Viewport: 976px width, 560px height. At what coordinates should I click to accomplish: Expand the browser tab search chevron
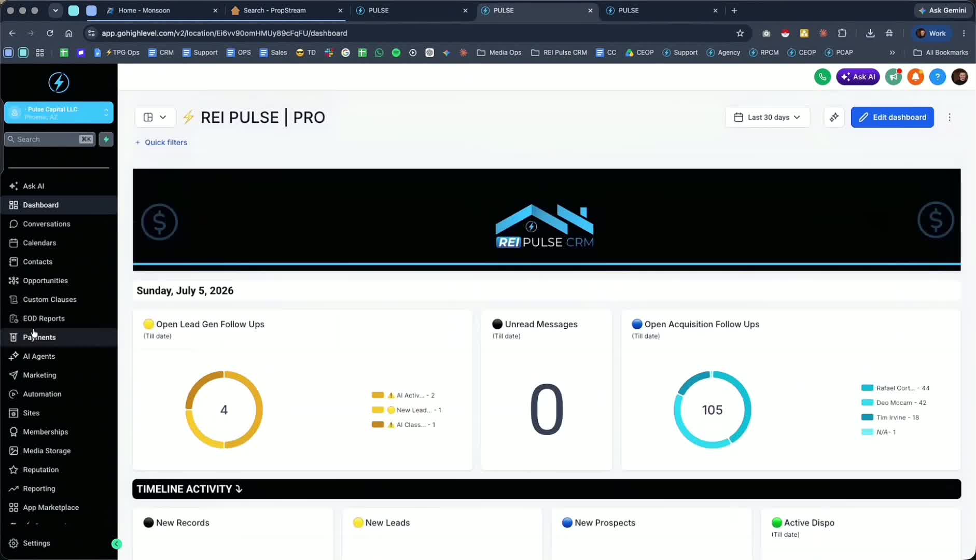55,10
